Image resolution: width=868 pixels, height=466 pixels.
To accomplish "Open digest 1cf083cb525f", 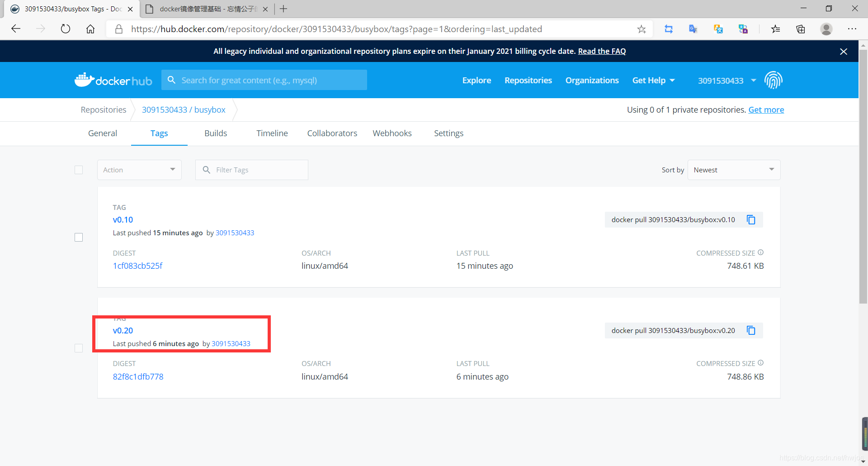I will (137, 266).
